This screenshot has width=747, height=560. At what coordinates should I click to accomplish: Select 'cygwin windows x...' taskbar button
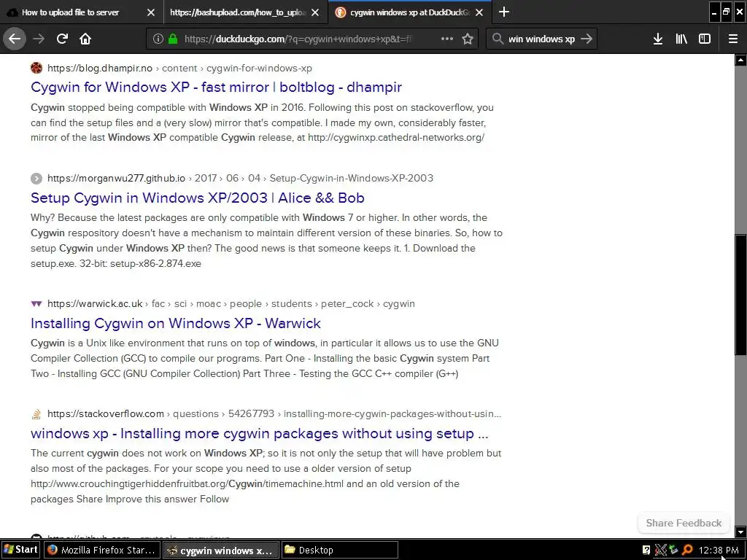click(x=220, y=550)
